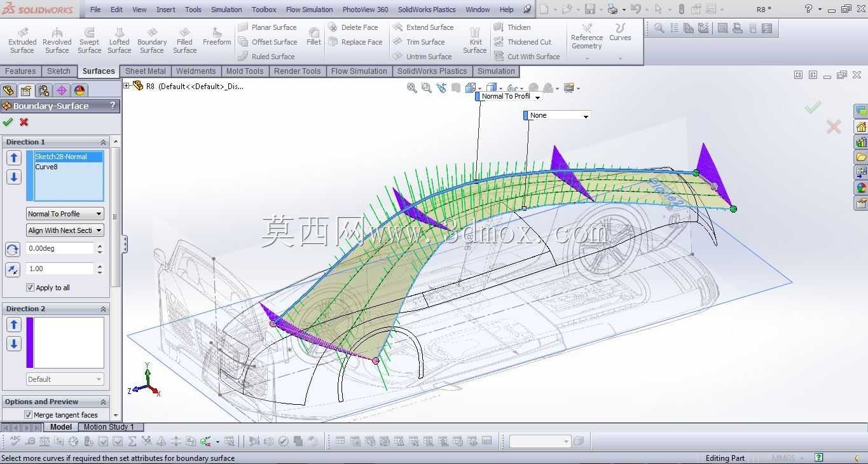Screen dimensions: 868x464
Task: Open the Direction 2 Default dropdown
Action: 65,379
